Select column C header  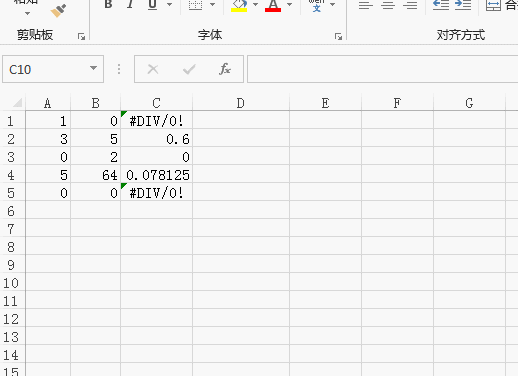156,103
